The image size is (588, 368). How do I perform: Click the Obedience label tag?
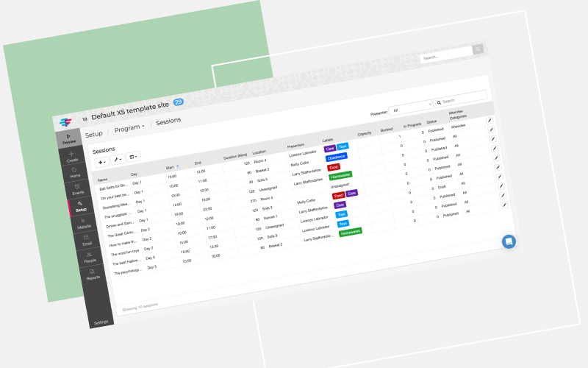pos(337,158)
